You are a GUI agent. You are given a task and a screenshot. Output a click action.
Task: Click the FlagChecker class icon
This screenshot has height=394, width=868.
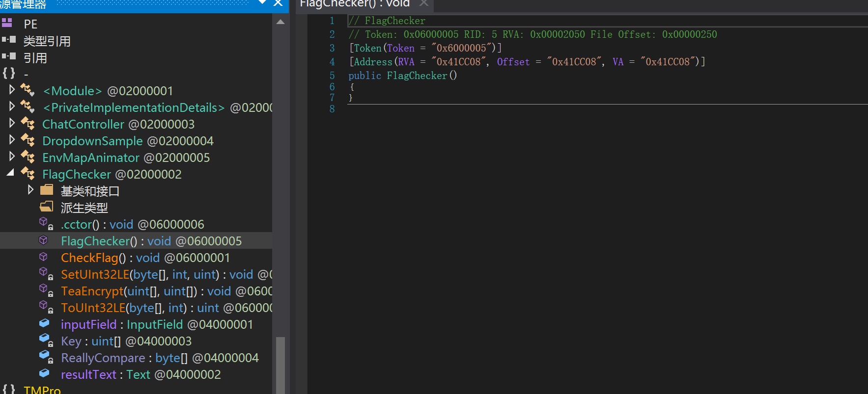coord(28,174)
